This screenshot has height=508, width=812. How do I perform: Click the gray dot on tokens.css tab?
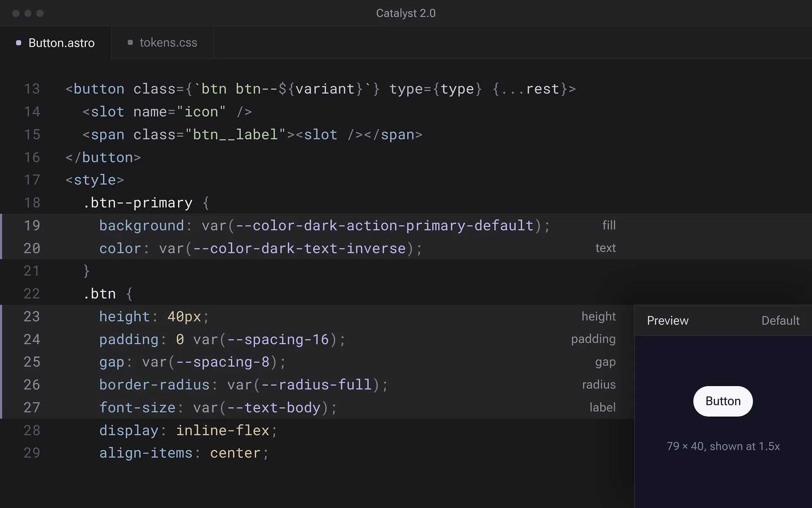pyautogui.click(x=130, y=42)
